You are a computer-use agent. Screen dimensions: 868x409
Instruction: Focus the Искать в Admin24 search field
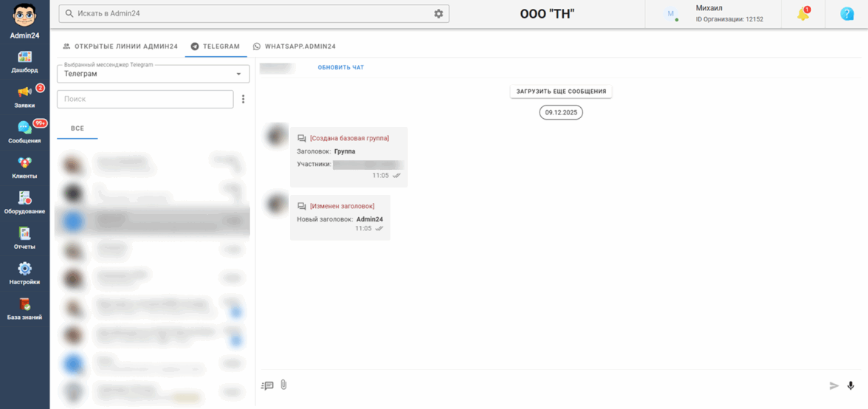(254, 14)
